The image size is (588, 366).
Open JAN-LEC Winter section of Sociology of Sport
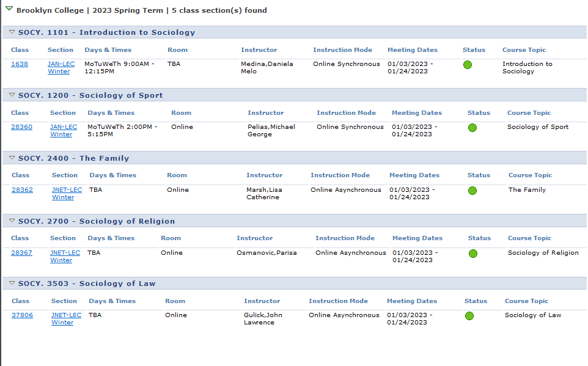click(64, 131)
